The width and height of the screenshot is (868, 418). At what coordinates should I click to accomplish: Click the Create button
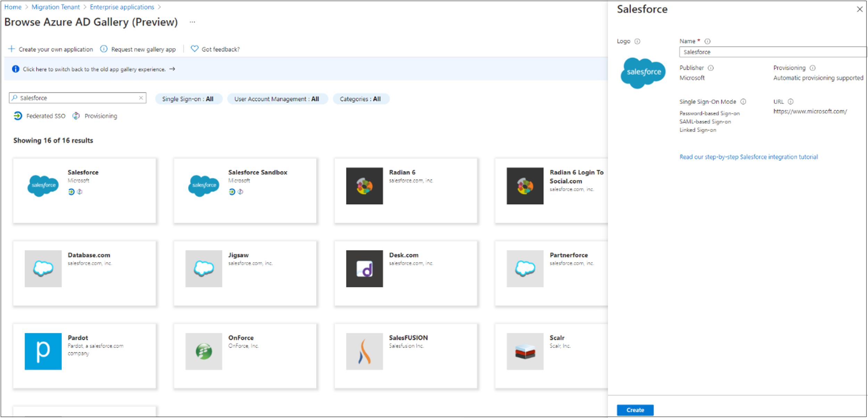(x=635, y=410)
